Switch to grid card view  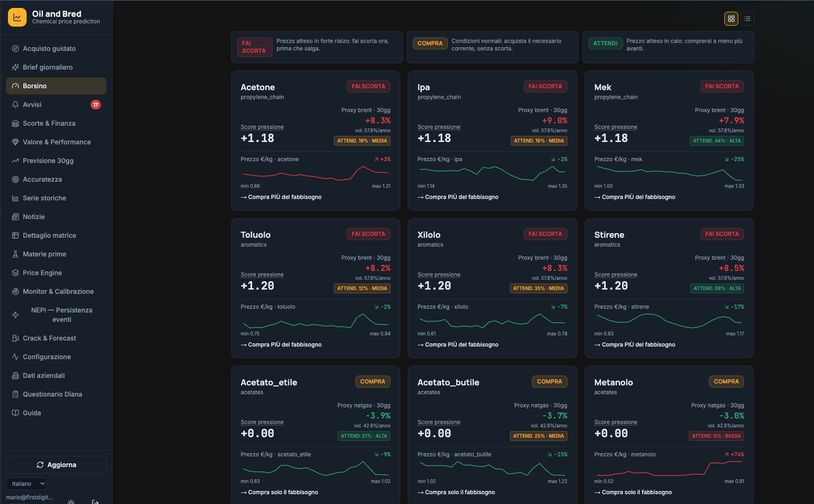pyautogui.click(x=731, y=19)
